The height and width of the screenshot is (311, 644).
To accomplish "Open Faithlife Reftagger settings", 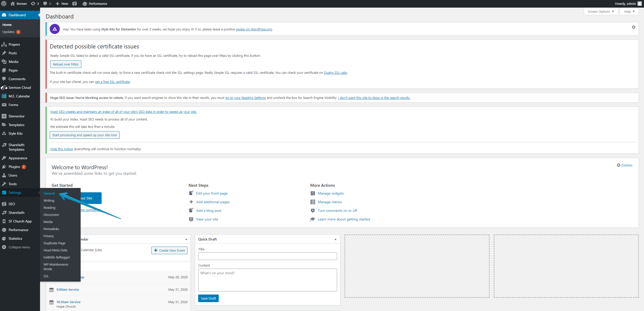I will 57,257.
